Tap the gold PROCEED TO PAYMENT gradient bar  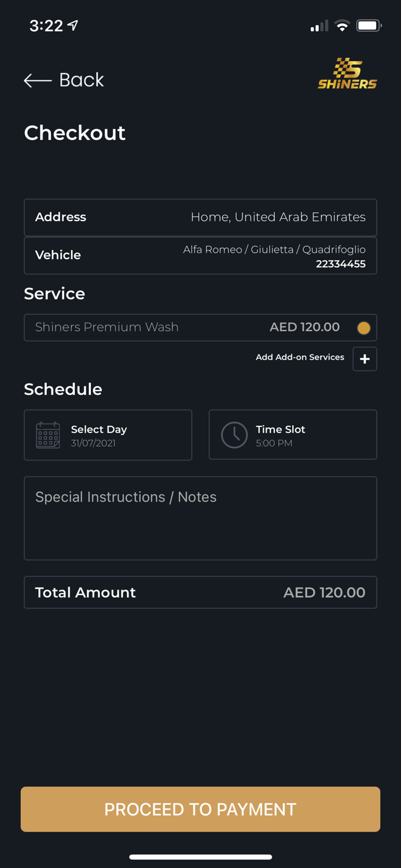click(x=200, y=809)
